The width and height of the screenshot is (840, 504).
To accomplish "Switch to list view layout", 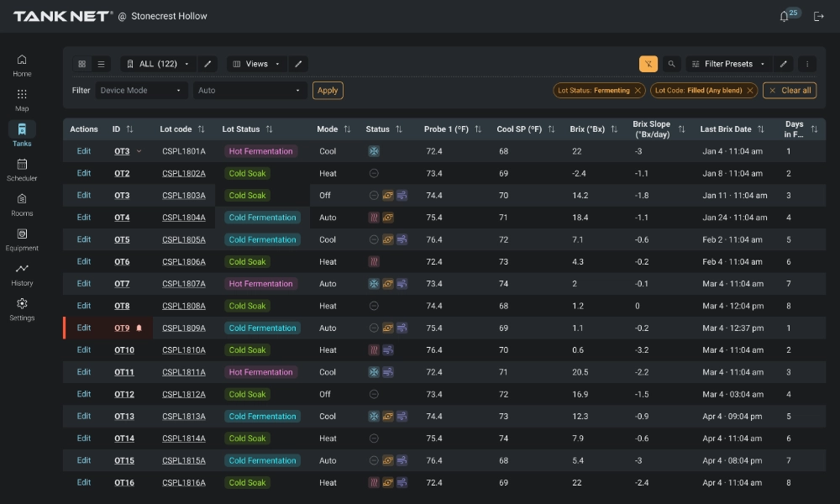I will 101,64.
